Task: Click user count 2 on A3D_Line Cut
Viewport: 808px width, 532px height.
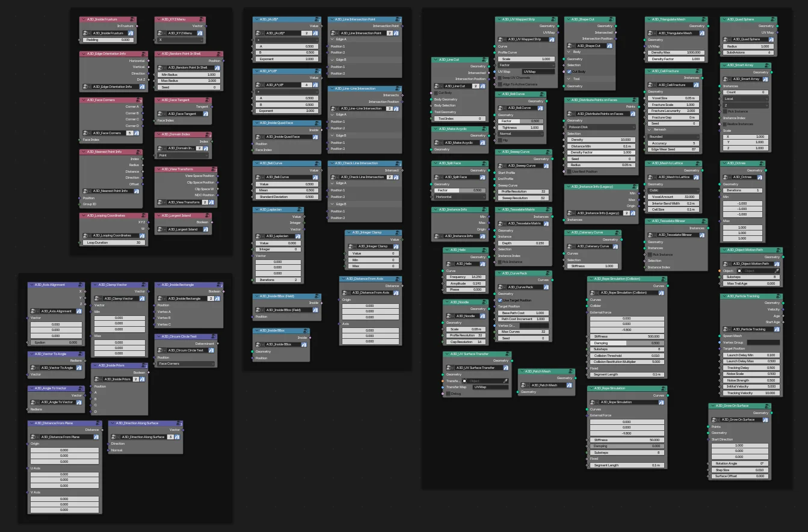Action: [475, 86]
